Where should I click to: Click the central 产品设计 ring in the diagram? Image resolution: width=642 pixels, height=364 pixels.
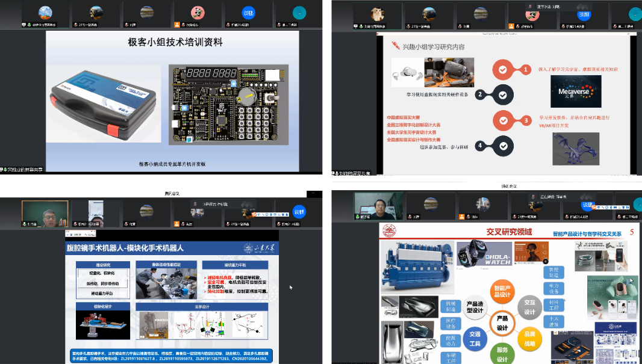coord(502,320)
